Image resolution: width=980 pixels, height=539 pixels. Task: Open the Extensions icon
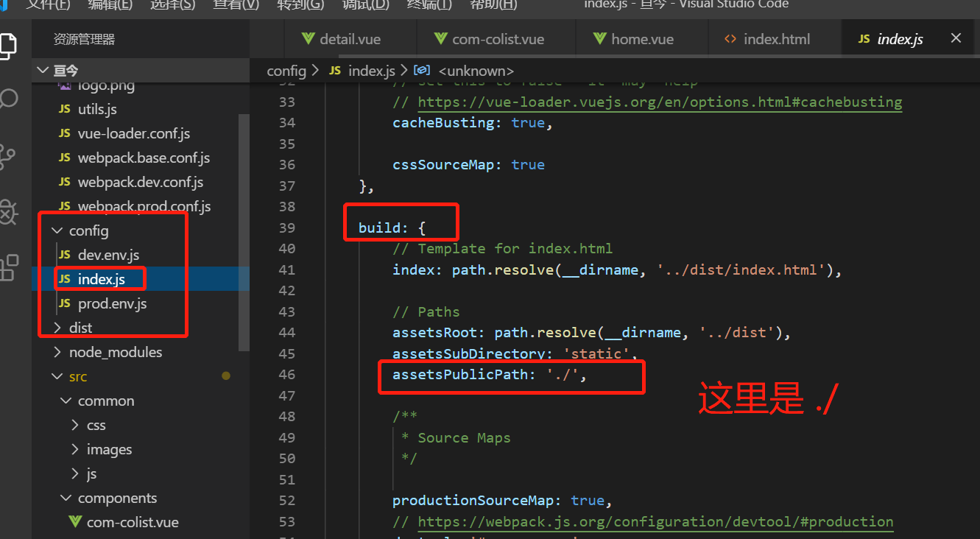[10, 267]
